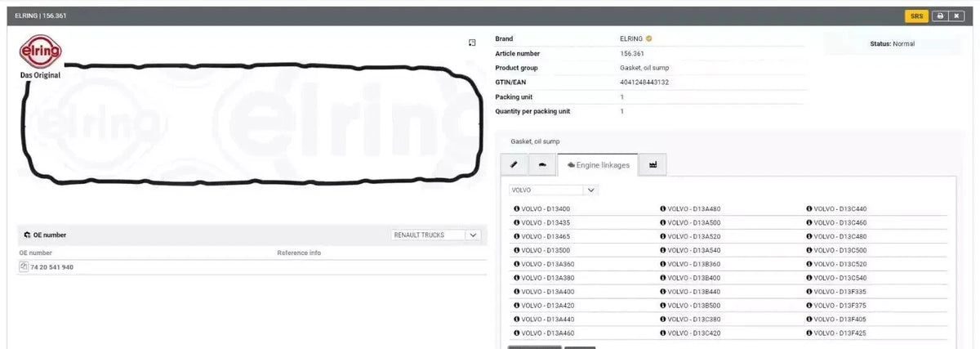Viewport: 980px width, 349px height.
Task: Select OE number 74 20 541 940
Action: click(51, 267)
